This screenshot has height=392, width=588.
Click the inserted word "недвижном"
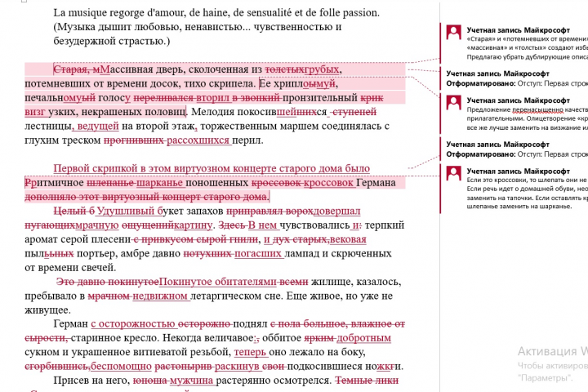click(x=160, y=296)
